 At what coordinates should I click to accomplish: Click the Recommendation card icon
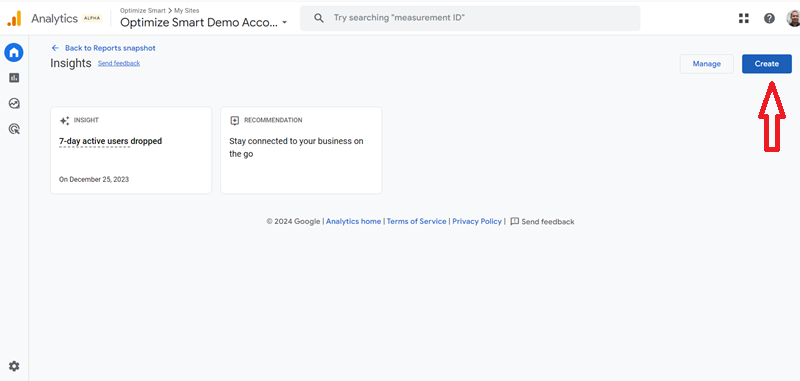pyautogui.click(x=234, y=120)
